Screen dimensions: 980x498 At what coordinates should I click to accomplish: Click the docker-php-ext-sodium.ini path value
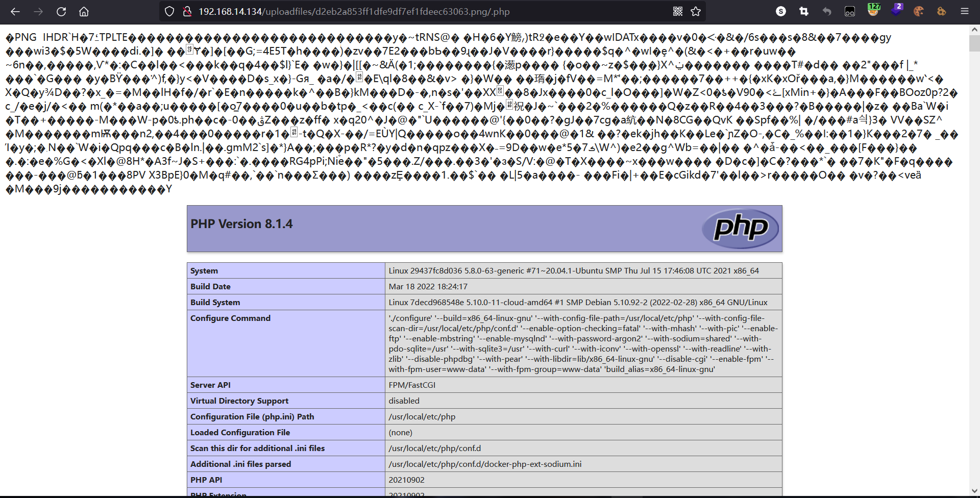point(485,464)
